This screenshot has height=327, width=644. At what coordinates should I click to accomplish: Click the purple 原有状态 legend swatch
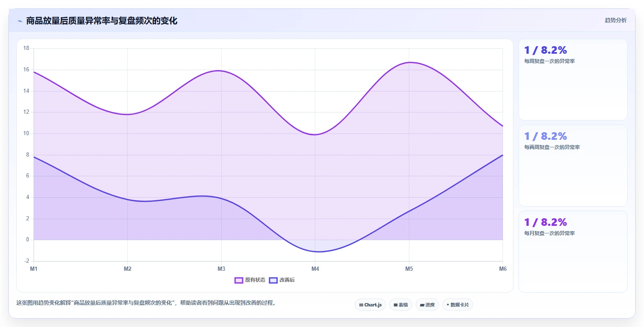point(239,280)
